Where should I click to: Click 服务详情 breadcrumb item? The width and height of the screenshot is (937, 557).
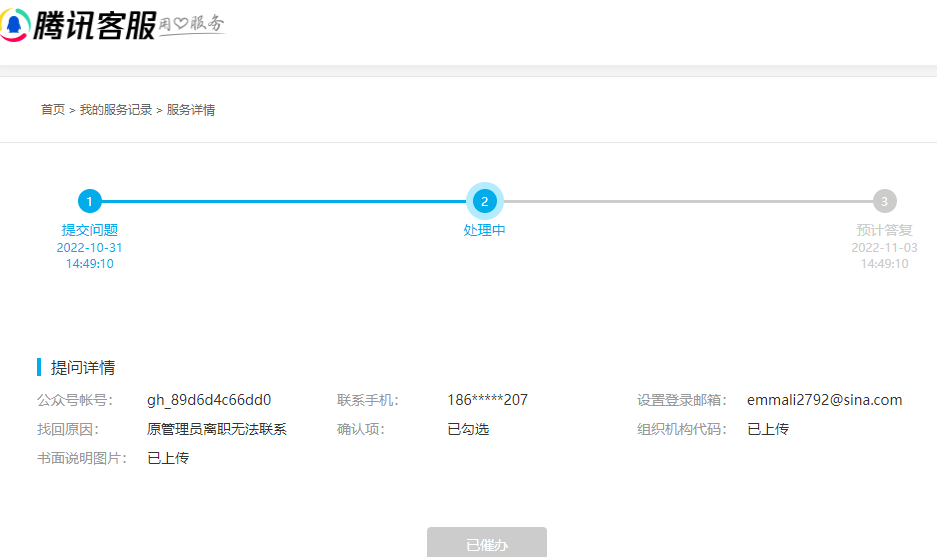(191, 110)
